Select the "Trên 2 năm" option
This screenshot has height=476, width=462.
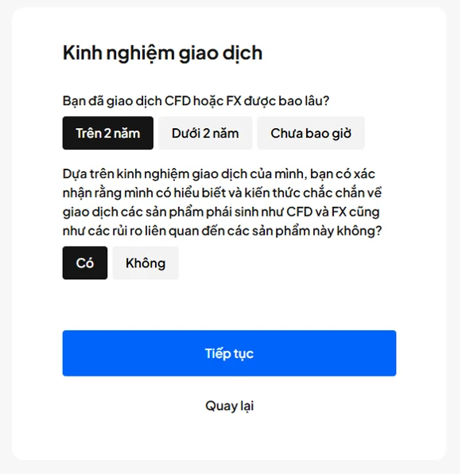coord(108,134)
